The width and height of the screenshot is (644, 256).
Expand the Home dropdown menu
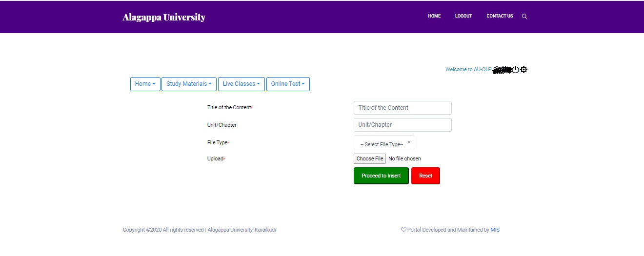click(145, 84)
